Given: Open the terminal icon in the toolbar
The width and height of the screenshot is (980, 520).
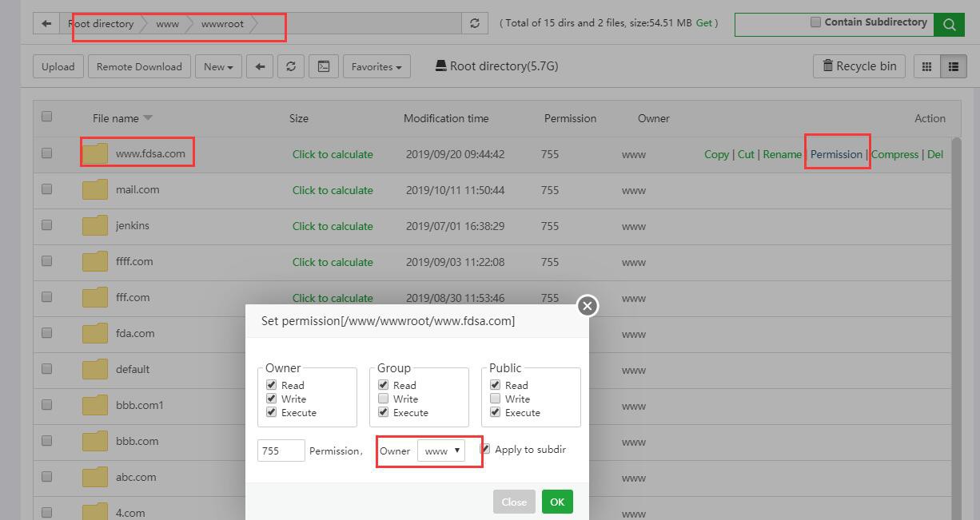Looking at the screenshot, I should pos(324,66).
